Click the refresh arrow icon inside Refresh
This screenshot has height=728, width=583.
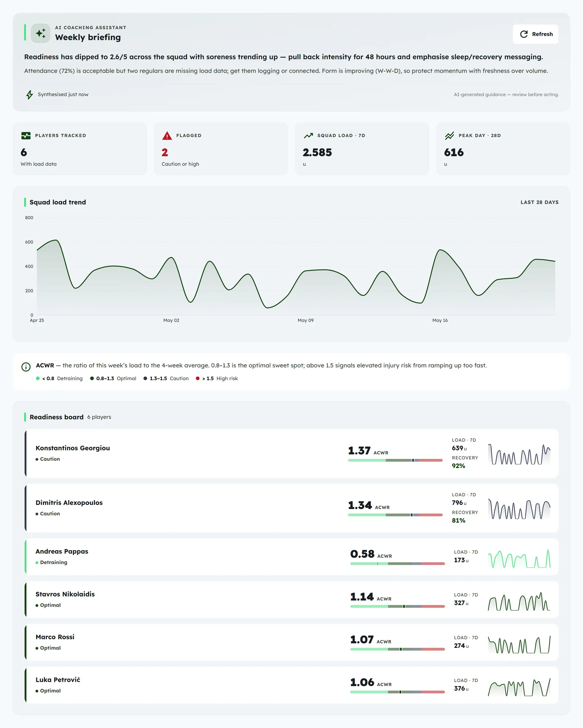[524, 34]
